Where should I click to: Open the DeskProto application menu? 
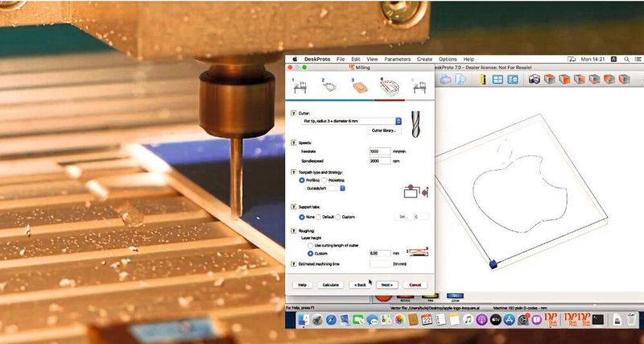(319, 59)
